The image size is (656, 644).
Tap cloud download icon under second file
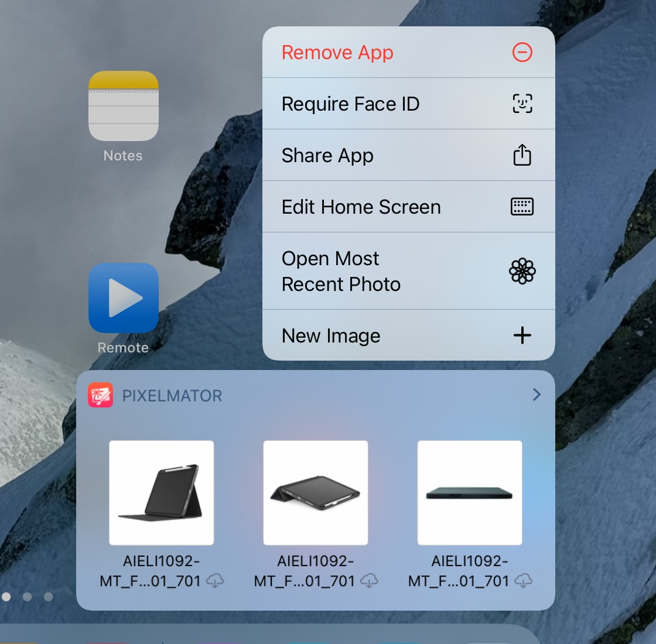[369, 581]
